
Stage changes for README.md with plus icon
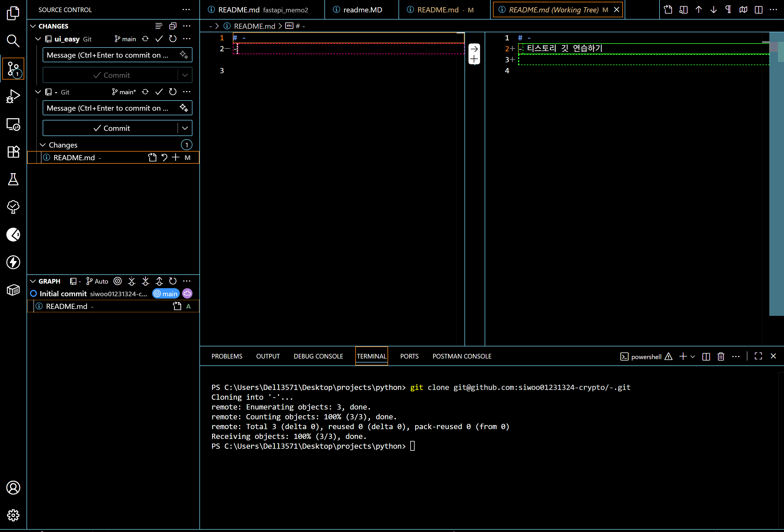175,158
